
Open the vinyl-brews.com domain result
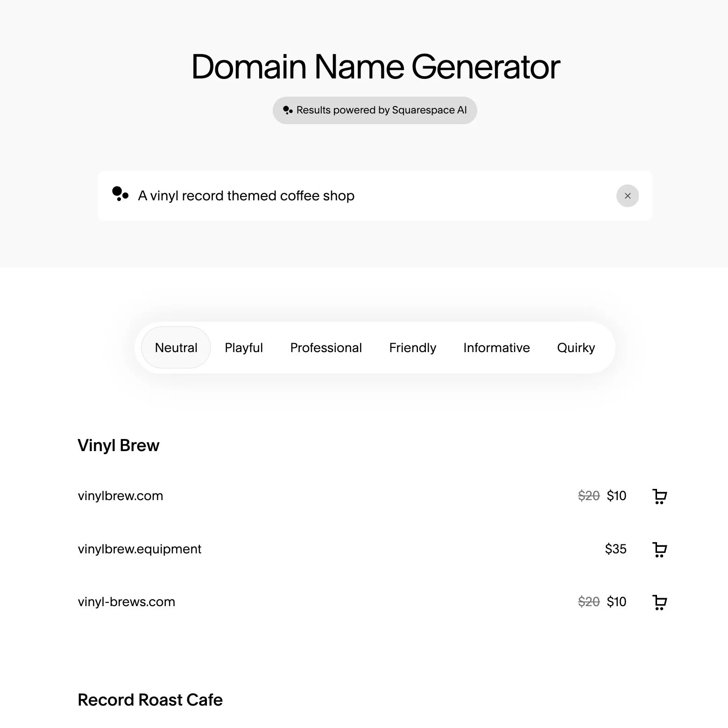tap(127, 602)
